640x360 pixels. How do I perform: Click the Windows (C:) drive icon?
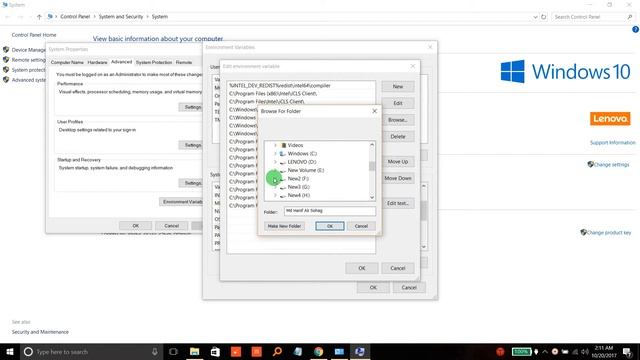pos(282,154)
